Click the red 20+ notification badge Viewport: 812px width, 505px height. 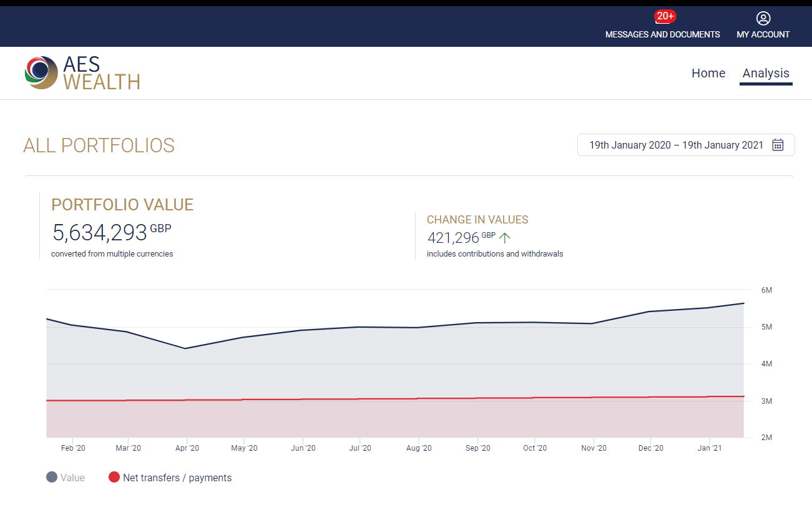point(665,16)
